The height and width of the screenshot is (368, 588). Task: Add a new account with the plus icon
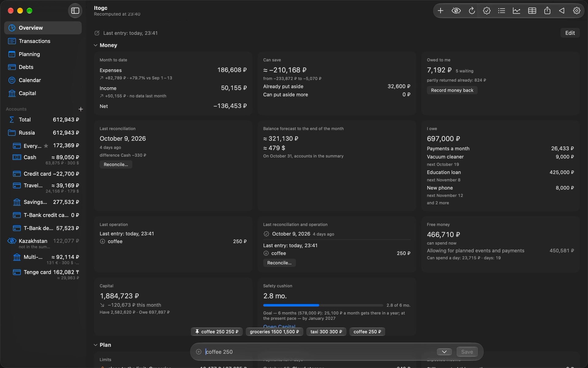click(81, 109)
